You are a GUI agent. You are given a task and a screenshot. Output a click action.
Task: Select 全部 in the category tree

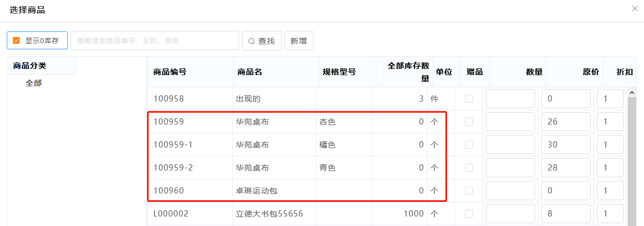tap(34, 84)
